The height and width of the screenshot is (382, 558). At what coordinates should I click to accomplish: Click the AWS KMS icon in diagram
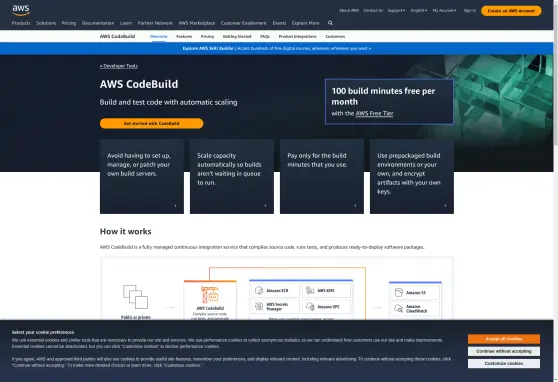tap(310, 291)
